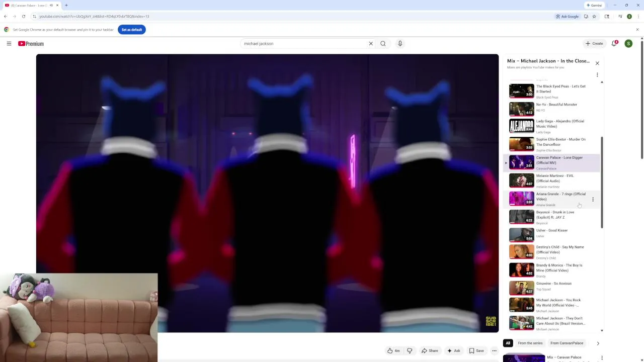Dismiss the default browser info bar

[x=637, y=30]
